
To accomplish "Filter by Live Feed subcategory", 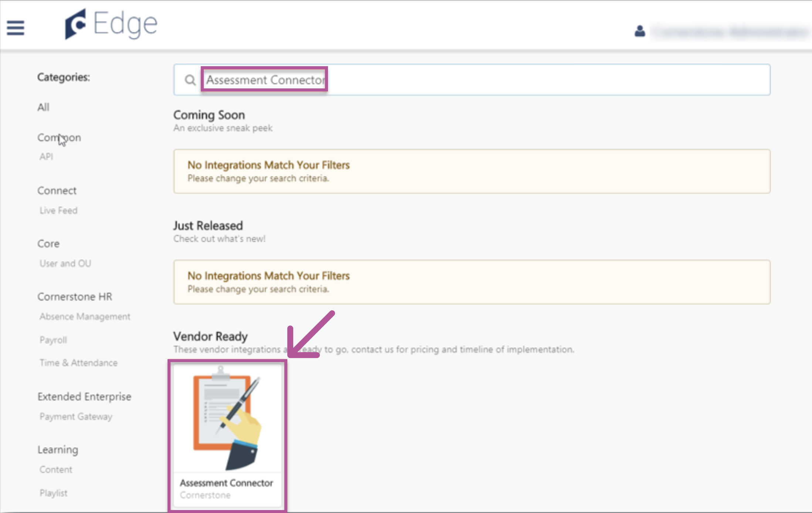I will point(58,210).
